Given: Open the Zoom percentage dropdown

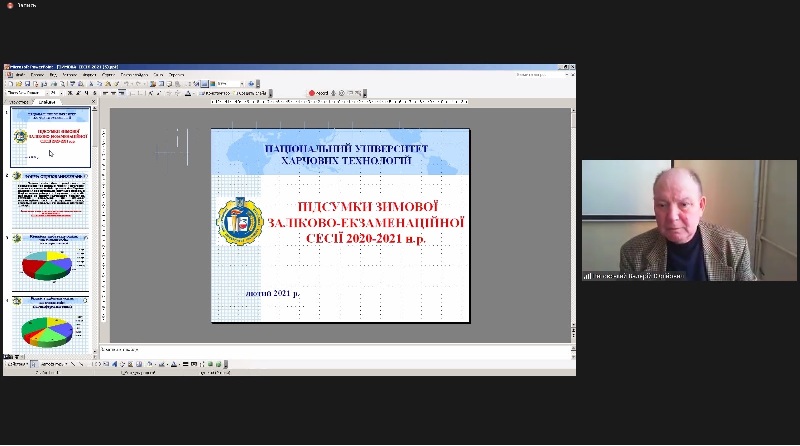Looking at the screenshot, I should [242, 84].
